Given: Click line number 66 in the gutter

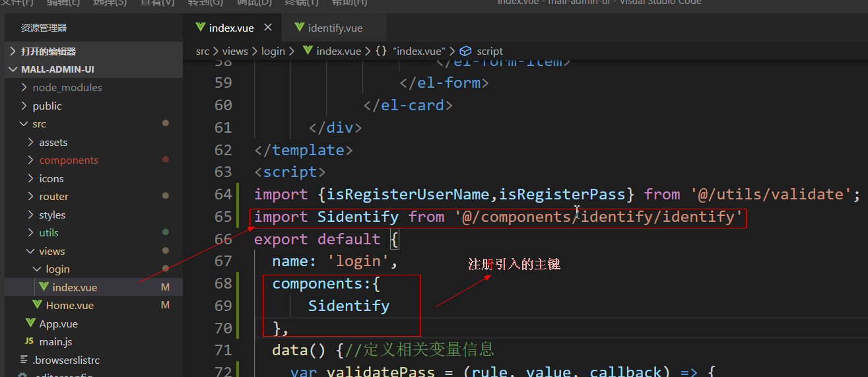Looking at the screenshot, I should (x=223, y=239).
